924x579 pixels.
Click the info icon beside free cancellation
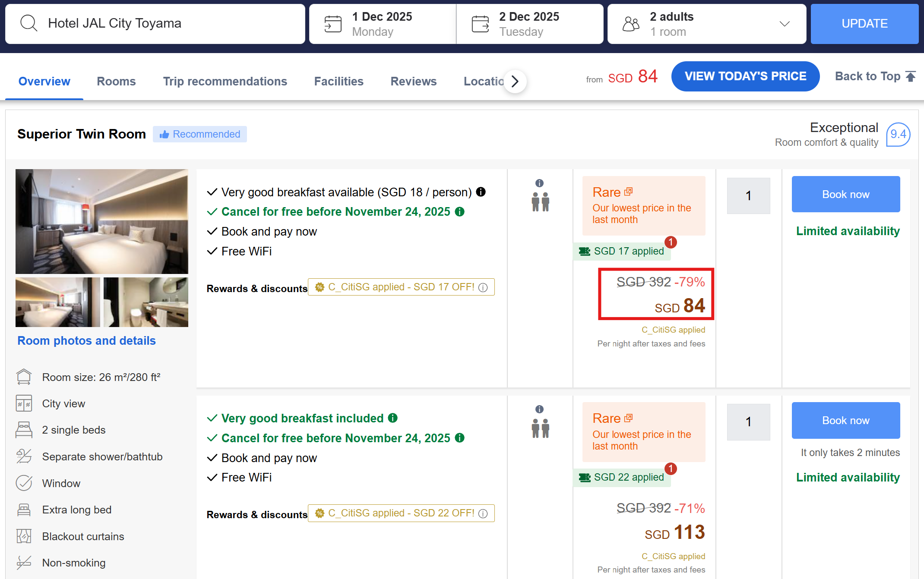459,211
